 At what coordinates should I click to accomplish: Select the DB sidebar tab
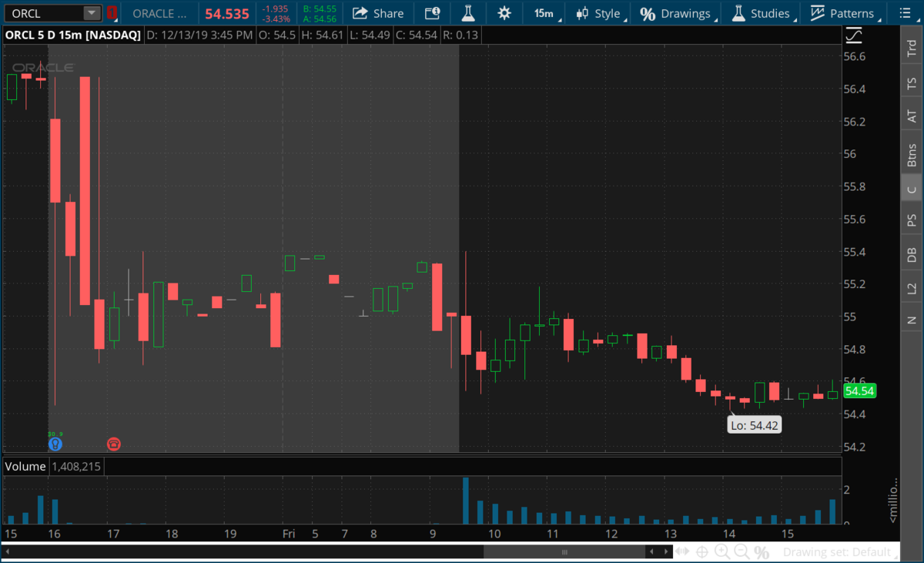point(912,255)
